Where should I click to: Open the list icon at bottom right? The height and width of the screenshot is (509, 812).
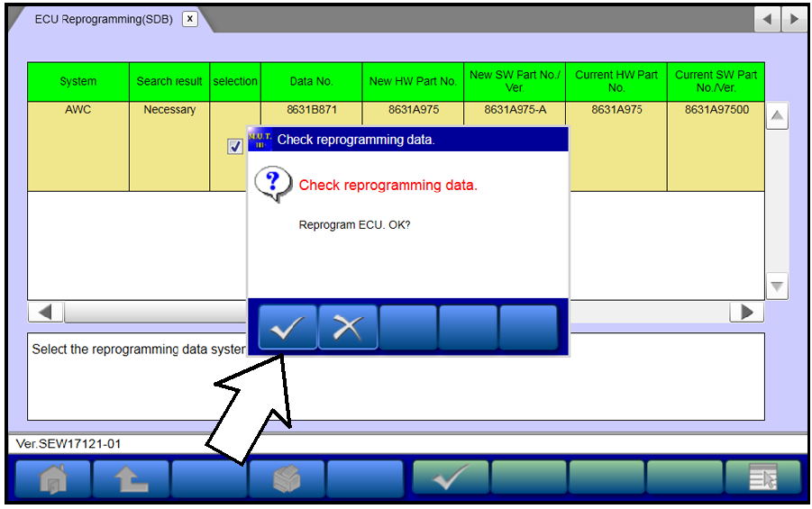click(762, 479)
